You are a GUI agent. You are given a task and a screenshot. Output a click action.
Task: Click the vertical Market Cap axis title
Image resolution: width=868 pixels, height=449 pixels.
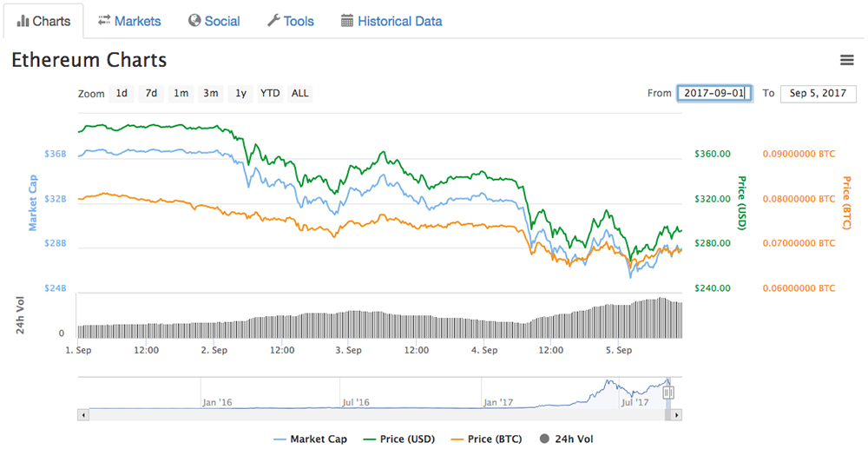[33, 202]
